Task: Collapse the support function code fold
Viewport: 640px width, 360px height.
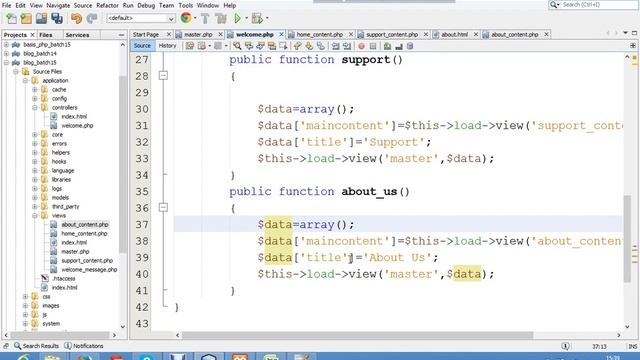Action: 163,76
